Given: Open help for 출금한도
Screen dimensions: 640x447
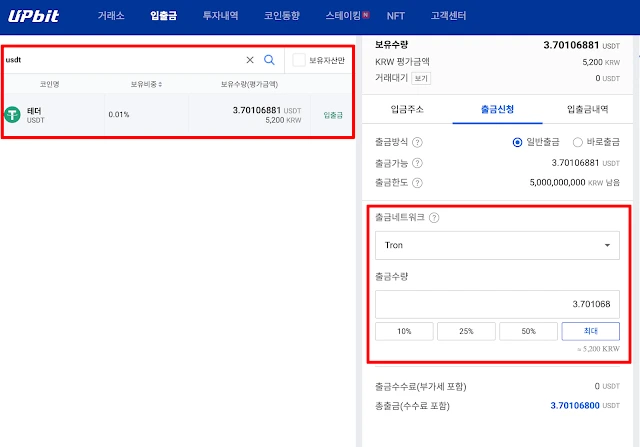Looking at the screenshot, I should tap(417, 183).
